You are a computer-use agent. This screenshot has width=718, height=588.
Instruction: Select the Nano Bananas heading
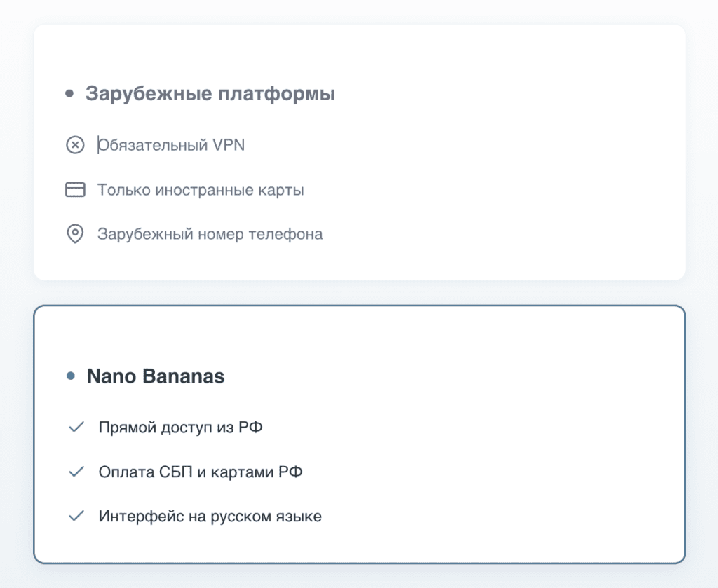point(155,376)
